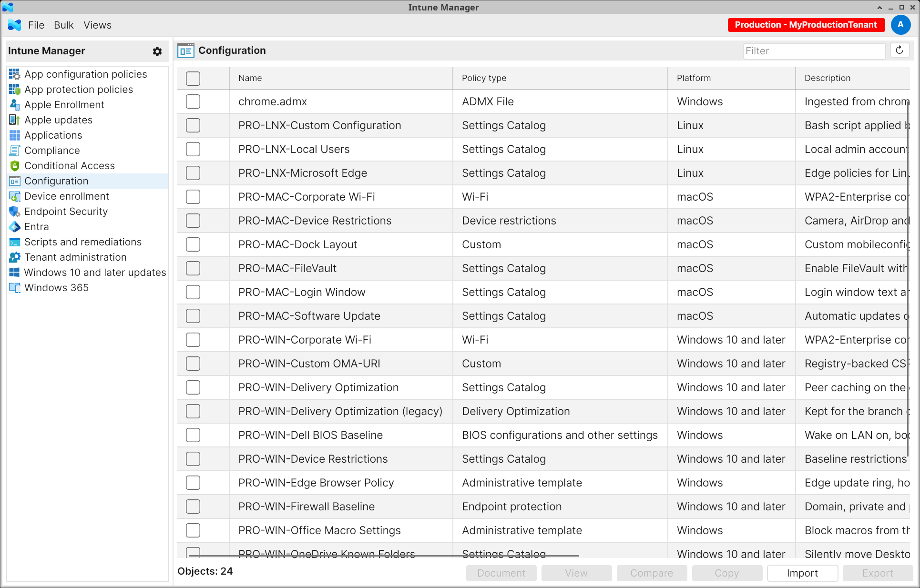Click the refresh icon next to Filter
The height and width of the screenshot is (588, 920).
click(900, 51)
